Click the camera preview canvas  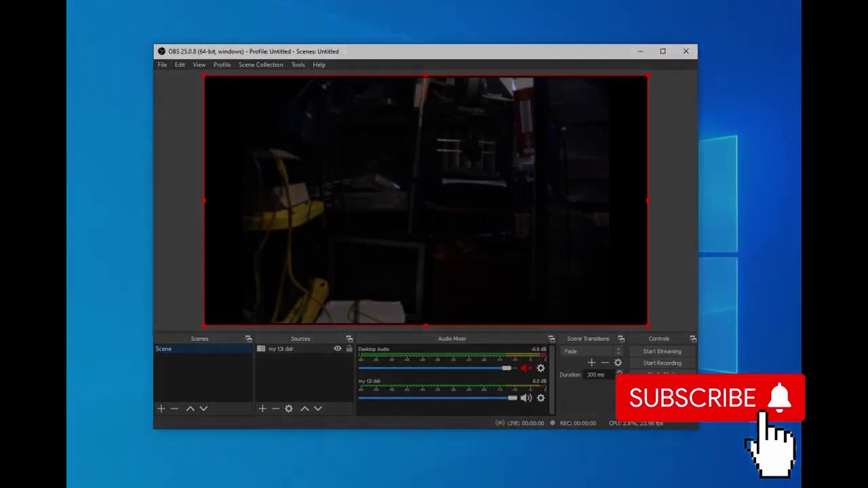(x=426, y=201)
